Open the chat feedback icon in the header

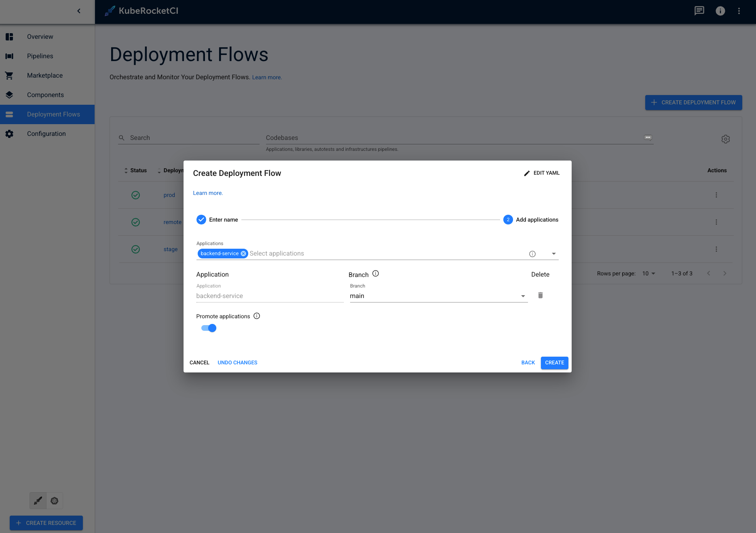coord(699,11)
